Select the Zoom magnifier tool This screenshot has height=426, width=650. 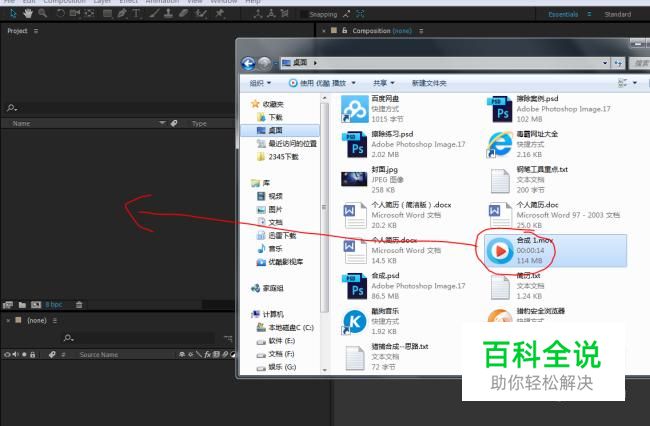43,14
